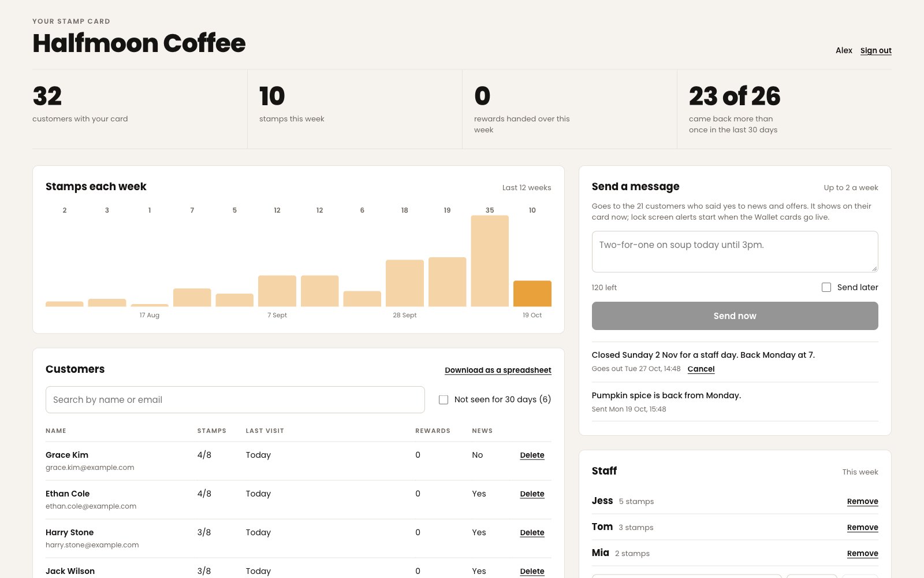Focus the message text box
The width and height of the screenshot is (924, 578).
[x=735, y=251]
